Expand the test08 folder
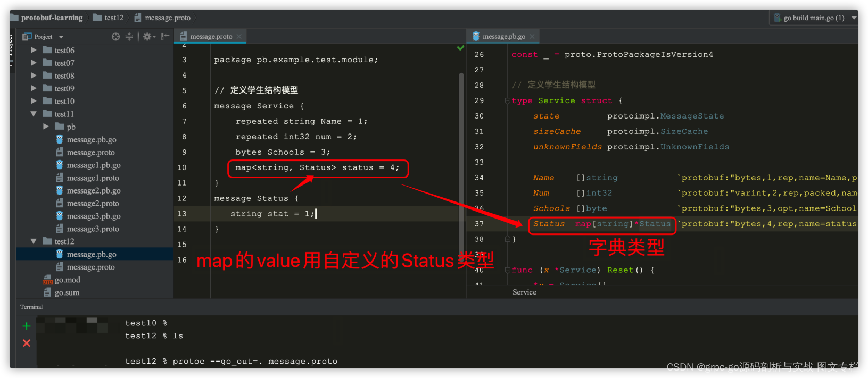868x378 pixels. pyautogui.click(x=34, y=75)
